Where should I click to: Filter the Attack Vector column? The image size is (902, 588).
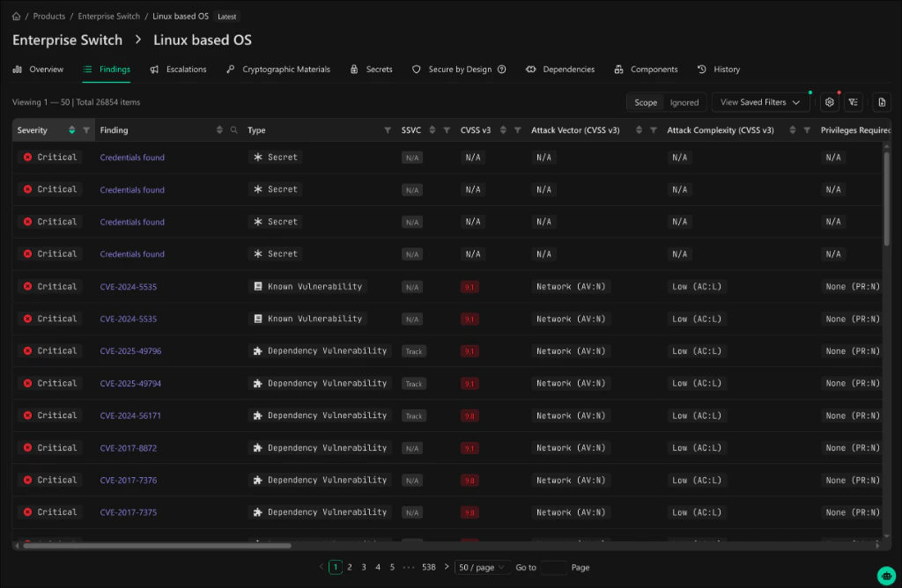tap(653, 130)
